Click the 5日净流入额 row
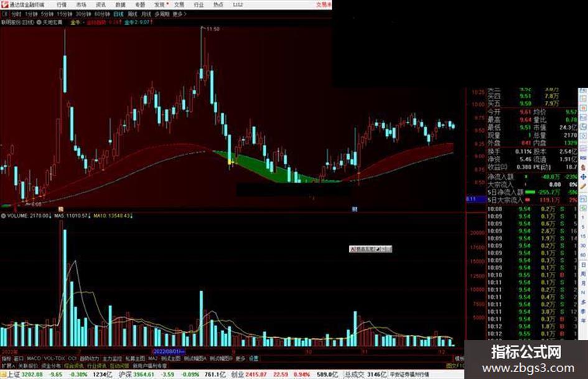This screenshot has width=588, height=379. [533, 192]
